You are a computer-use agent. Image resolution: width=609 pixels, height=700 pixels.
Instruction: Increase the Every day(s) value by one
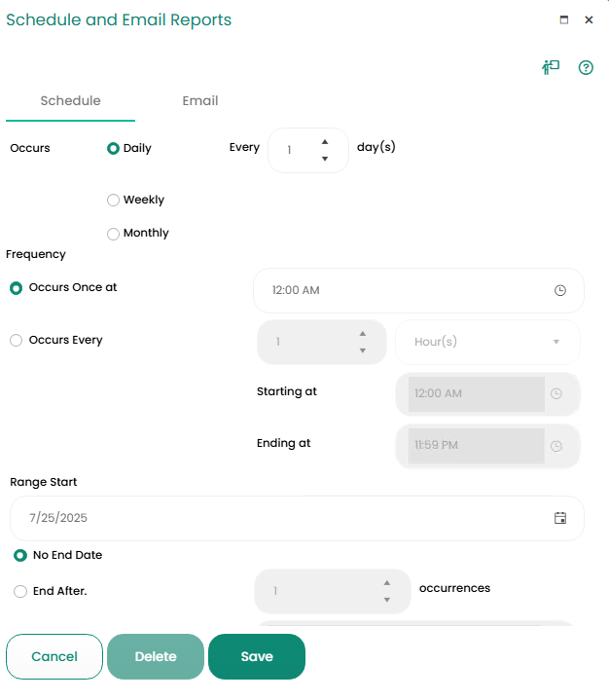(325, 141)
